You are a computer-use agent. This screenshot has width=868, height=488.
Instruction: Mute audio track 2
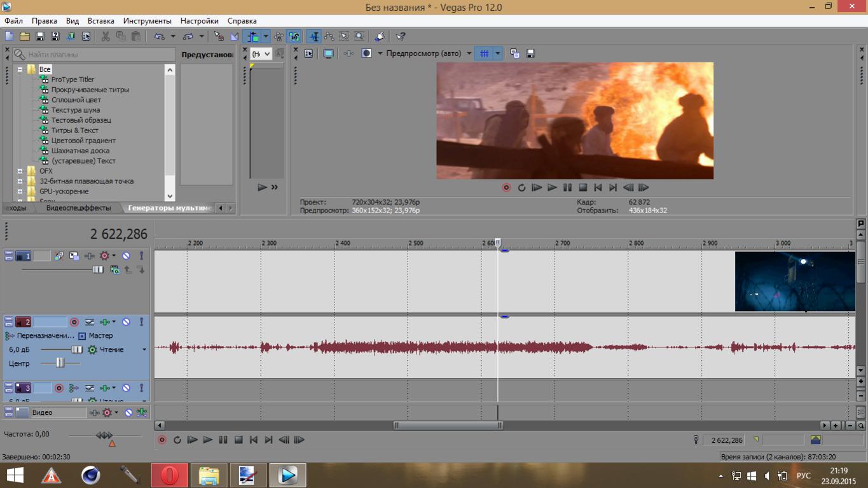point(126,322)
